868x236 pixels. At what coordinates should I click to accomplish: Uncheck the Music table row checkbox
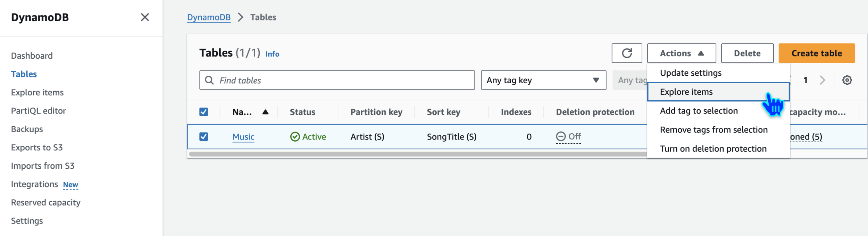(x=204, y=137)
